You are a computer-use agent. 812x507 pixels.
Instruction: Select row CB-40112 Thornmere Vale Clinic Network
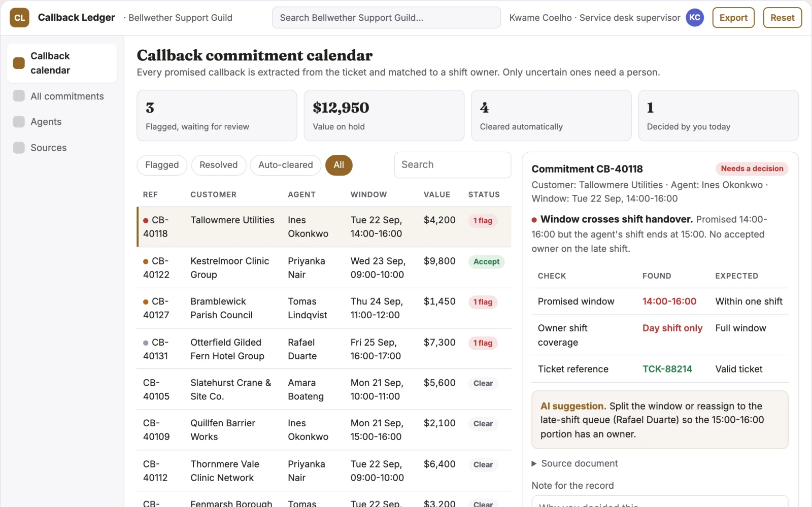click(x=324, y=471)
